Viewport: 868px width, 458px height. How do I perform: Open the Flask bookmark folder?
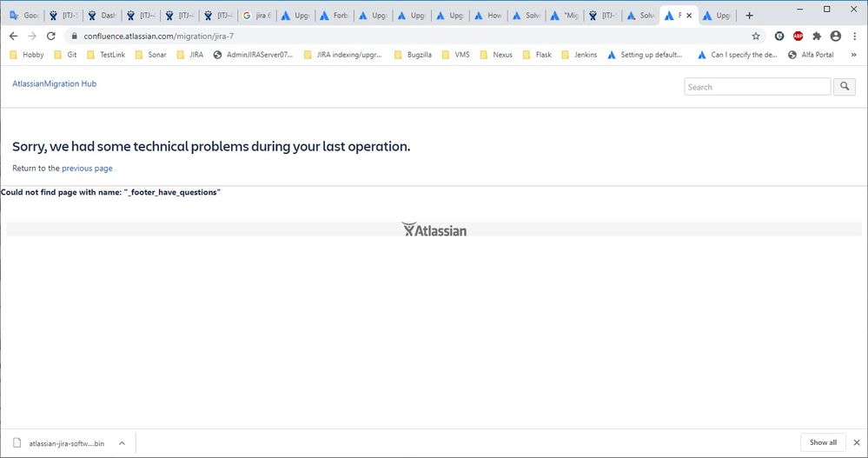tap(537, 55)
